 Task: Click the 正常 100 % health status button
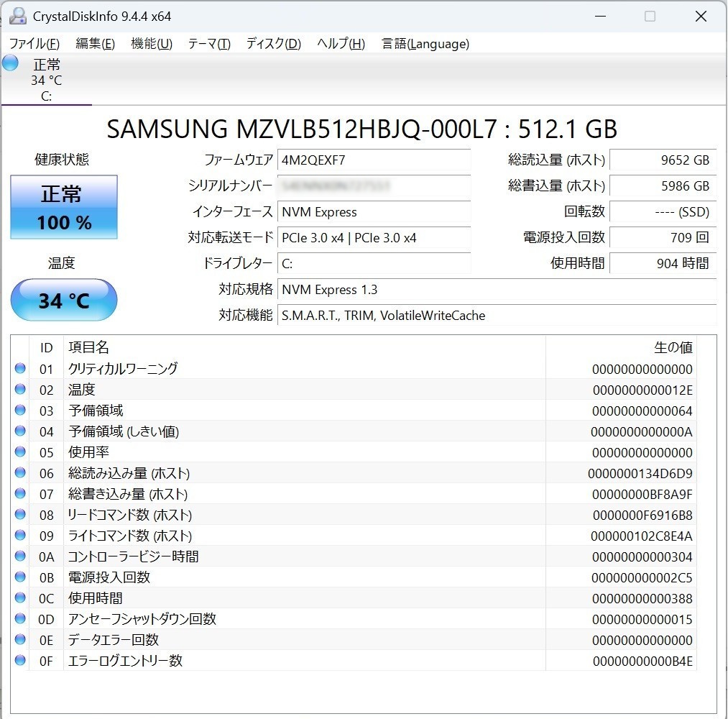[64, 207]
